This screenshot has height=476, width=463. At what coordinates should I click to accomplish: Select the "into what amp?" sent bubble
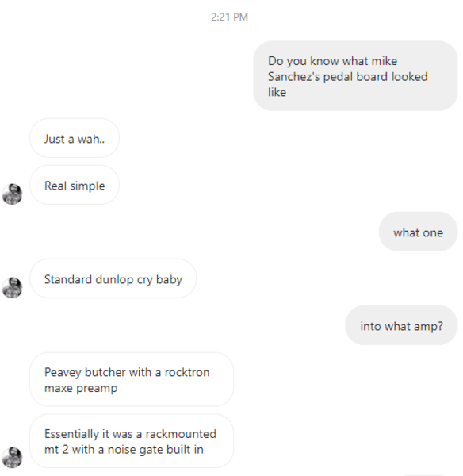401,325
